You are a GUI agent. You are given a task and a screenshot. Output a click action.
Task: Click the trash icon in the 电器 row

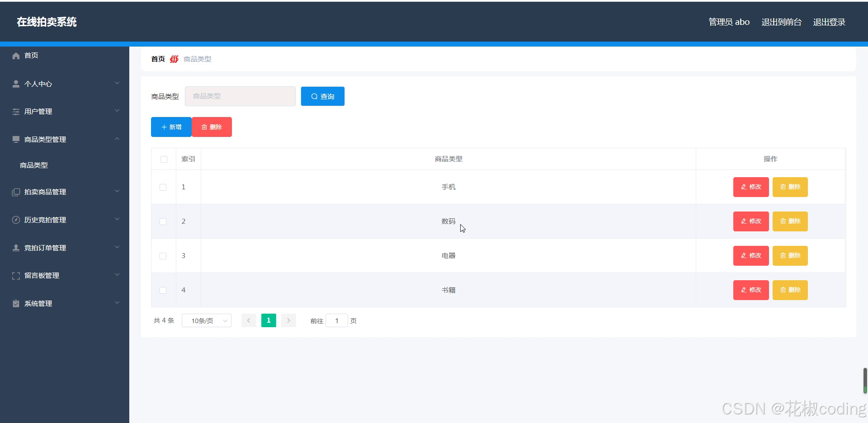[783, 255]
